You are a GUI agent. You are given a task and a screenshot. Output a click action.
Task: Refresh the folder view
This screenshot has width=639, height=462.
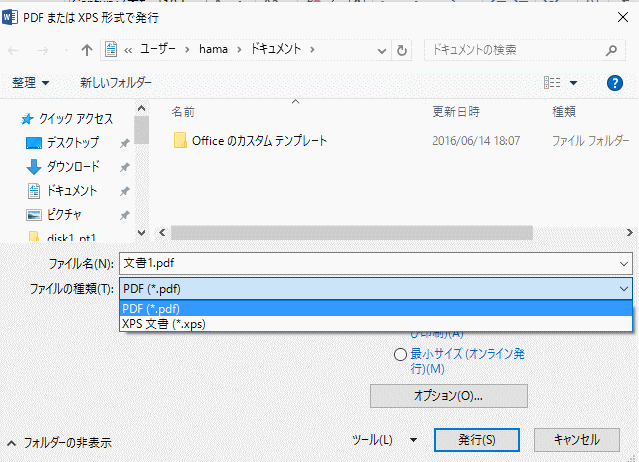(x=402, y=50)
